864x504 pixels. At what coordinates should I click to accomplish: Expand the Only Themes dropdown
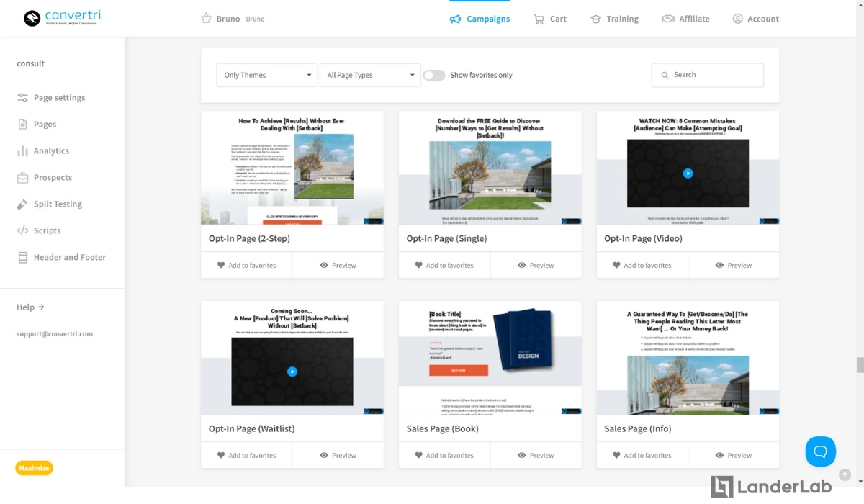[x=267, y=76]
